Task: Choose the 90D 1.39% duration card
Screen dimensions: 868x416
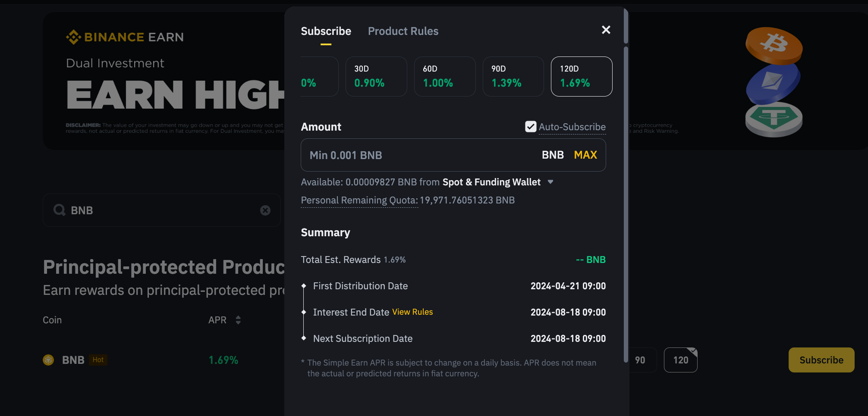Action: 513,76
